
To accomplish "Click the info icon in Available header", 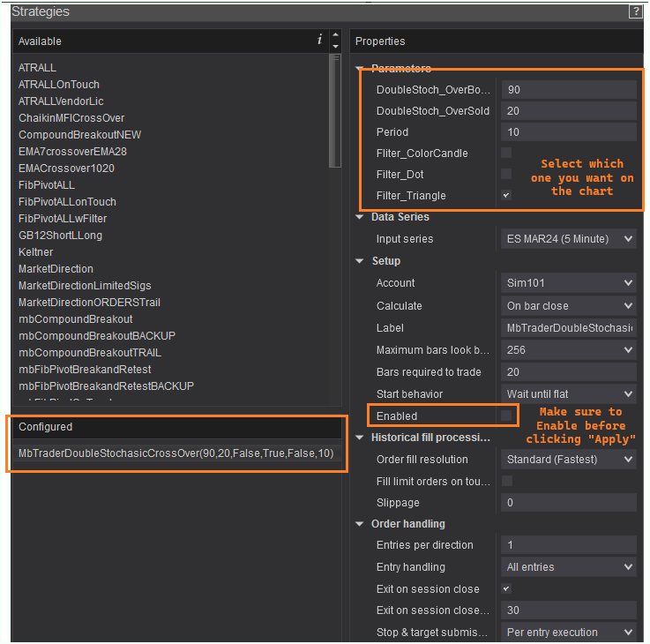I will (x=319, y=41).
